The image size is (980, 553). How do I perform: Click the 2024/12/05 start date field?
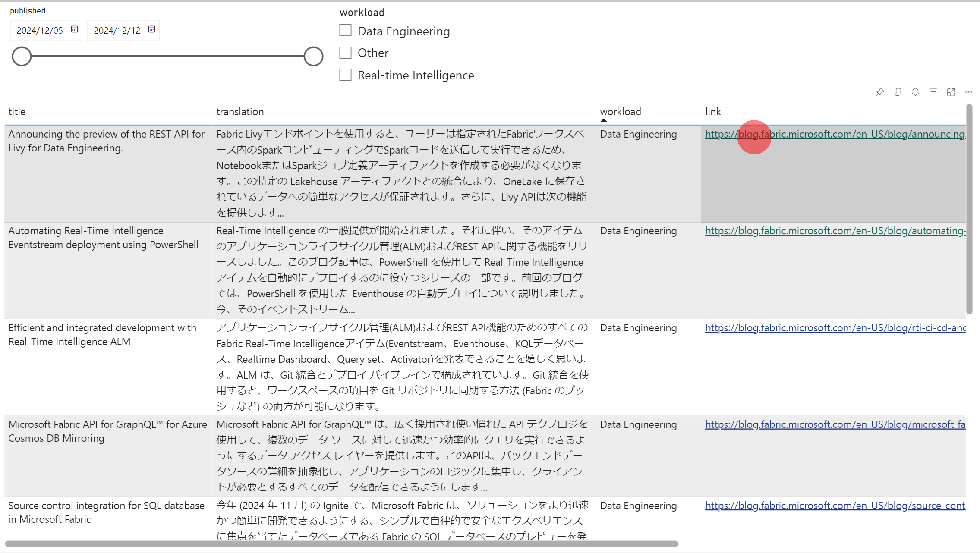(x=40, y=31)
